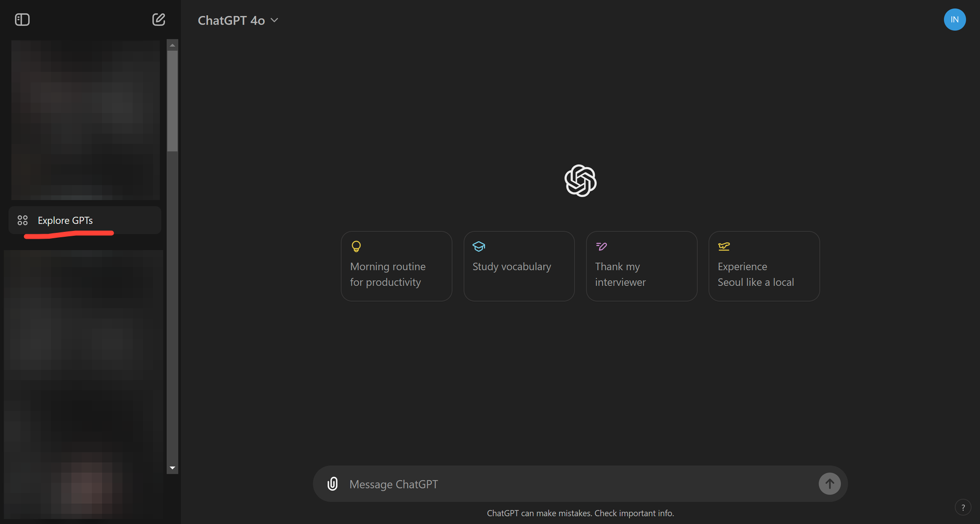The width and height of the screenshot is (980, 524).
Task: Click the blue graduation cap icon
Action: 479,246
